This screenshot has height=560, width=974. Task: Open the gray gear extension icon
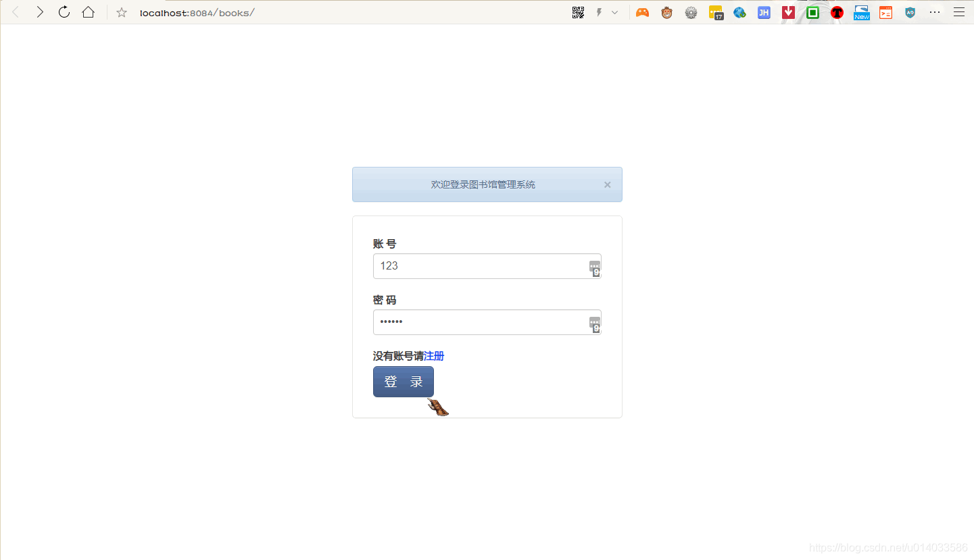point(691,12)
